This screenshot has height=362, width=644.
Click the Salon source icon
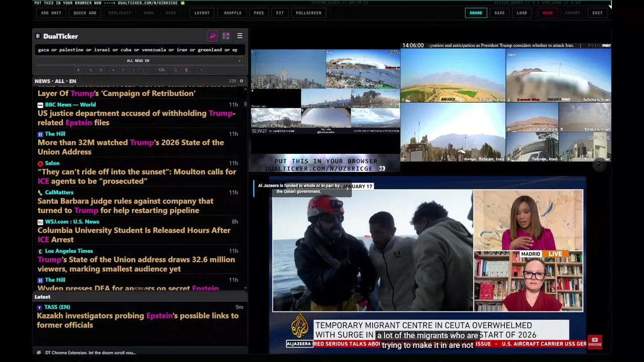tap(40, 163)
